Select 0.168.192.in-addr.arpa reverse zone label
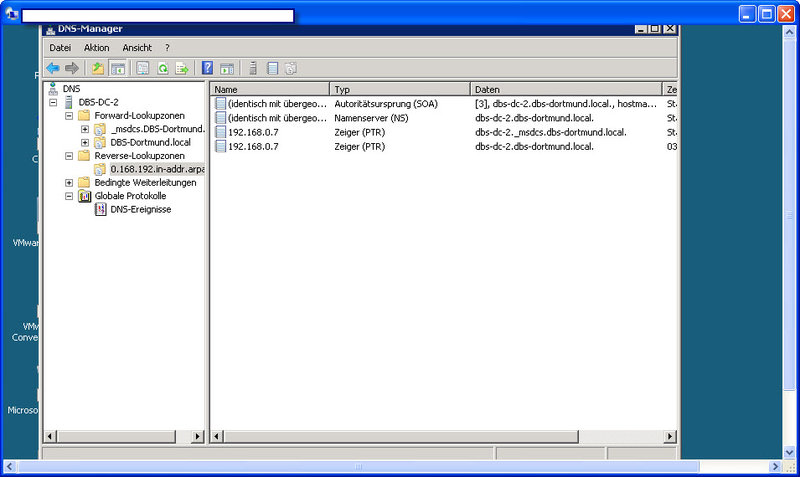Image resolution: width=800 pixels, height=477 pixels. tap(157, 169)
